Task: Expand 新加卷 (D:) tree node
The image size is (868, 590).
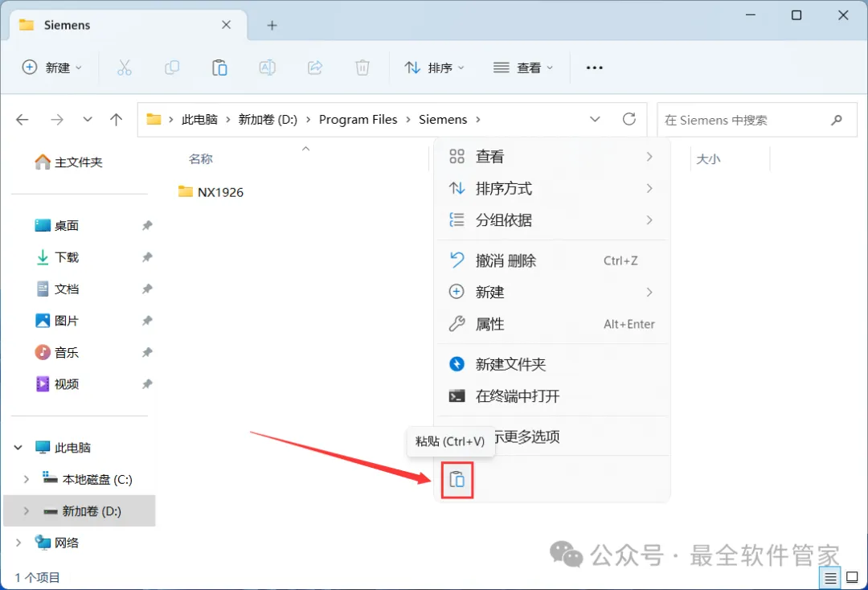Action: tap(26, 511)
